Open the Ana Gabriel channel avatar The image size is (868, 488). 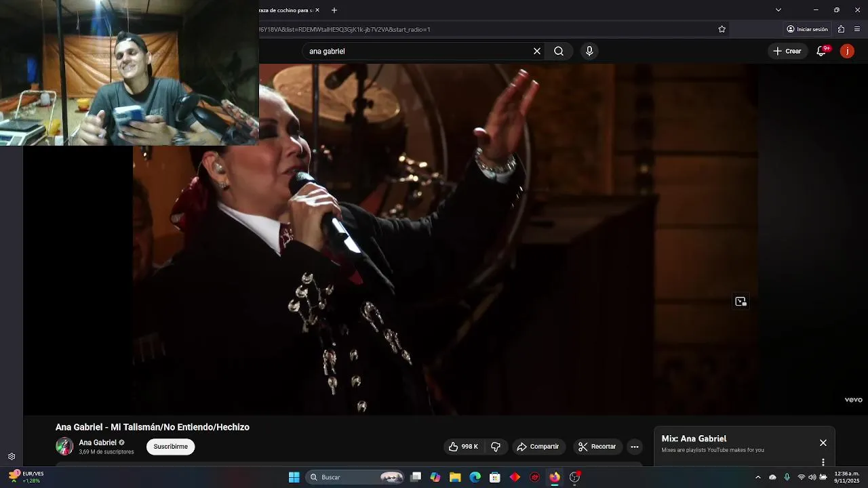(x=64, y=446)
